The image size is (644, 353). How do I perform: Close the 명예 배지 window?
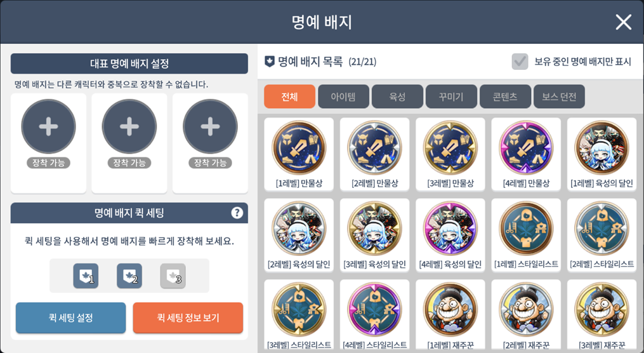click(x=623, y=22)
